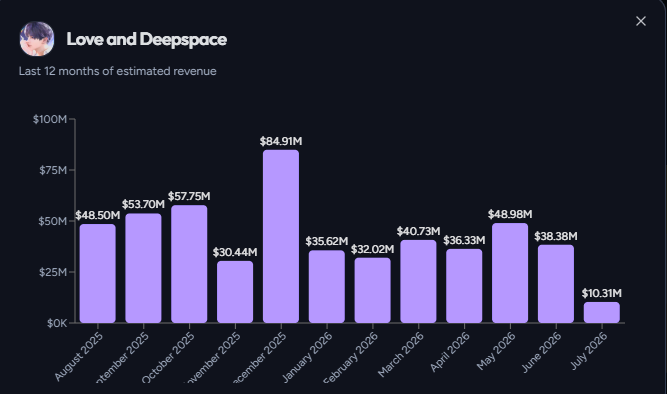The height and width of the screenshot is (394, 667).
Task: Click the $35.62M value label
Action: (327, 241)
